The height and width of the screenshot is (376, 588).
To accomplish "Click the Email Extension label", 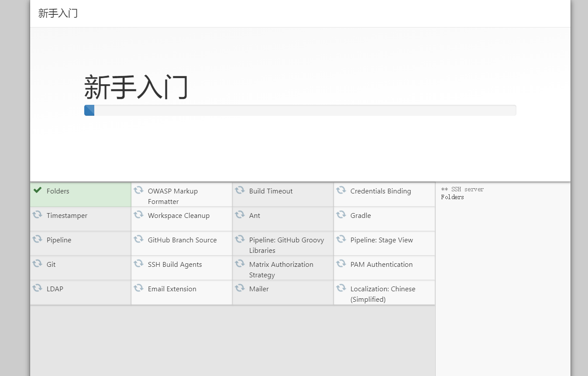I will (172, 289).
